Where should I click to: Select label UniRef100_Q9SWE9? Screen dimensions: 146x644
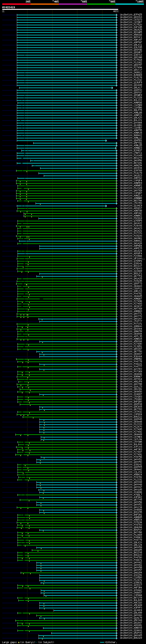131,95
